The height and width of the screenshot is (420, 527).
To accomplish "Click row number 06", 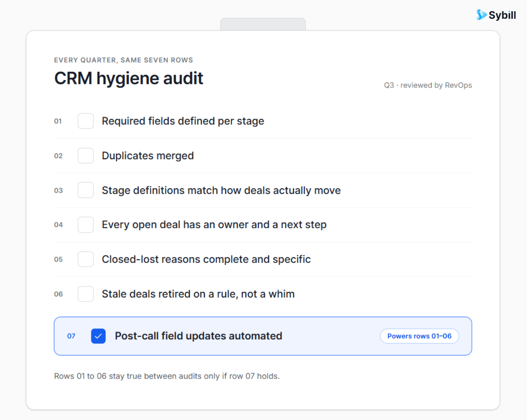I will 58,294.
